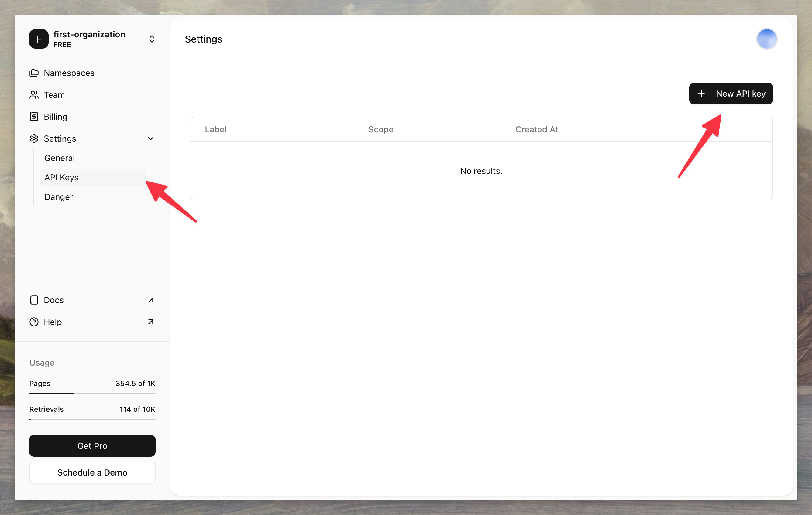Open Docs via the book icon

coord(34,300)
